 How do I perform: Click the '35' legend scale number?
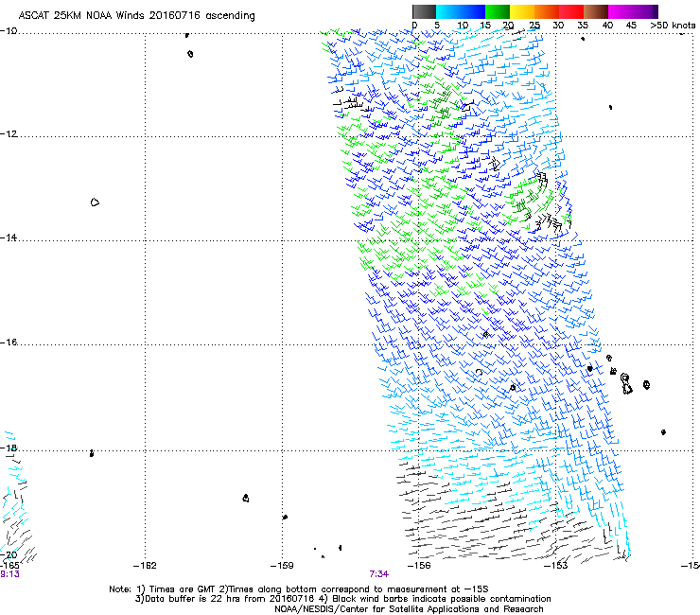tap(583, 26)
